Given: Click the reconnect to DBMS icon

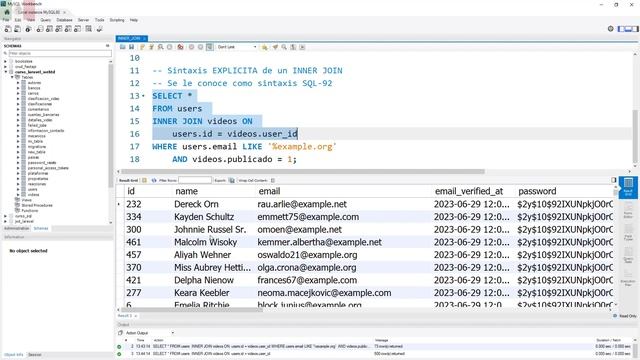Looking at the screenshot, I should tap(99, 29).
